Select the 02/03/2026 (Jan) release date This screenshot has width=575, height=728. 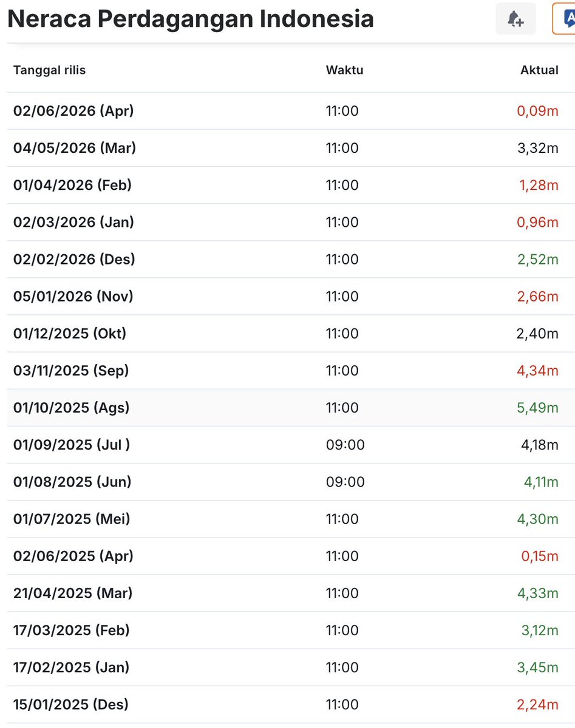coord(73,222)
